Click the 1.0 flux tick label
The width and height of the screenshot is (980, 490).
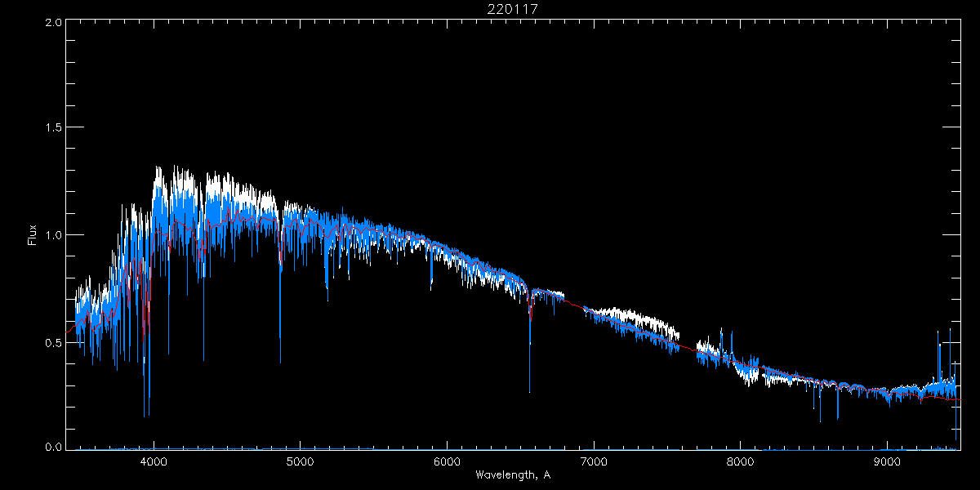(54, 235)
